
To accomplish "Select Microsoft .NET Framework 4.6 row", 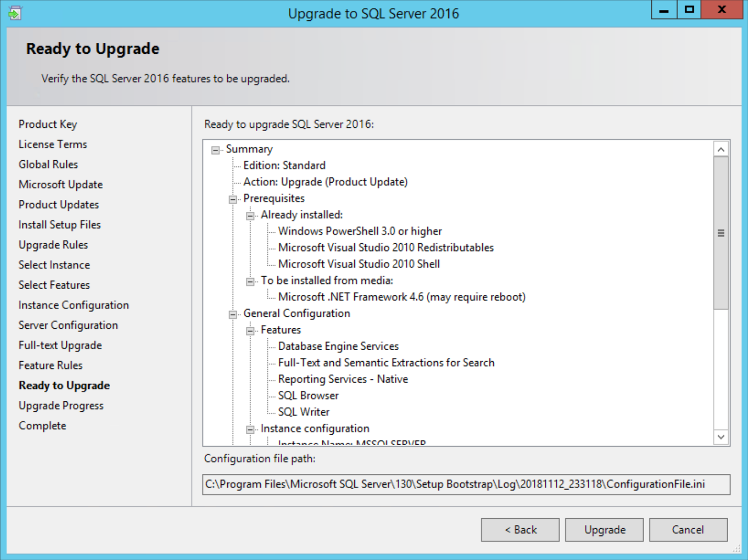I will 402,297.
